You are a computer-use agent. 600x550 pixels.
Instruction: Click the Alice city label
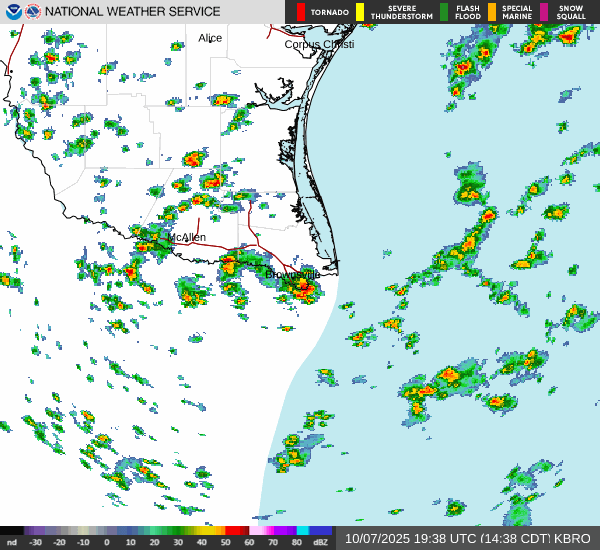210,38
